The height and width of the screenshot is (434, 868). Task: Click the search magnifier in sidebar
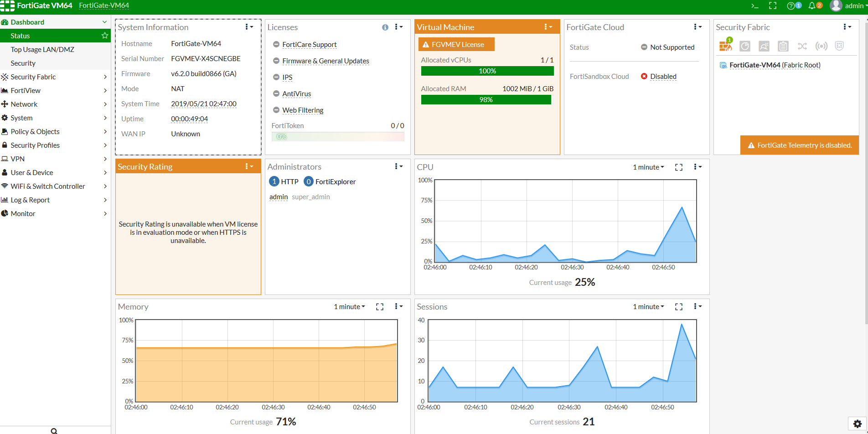[54, 430]
